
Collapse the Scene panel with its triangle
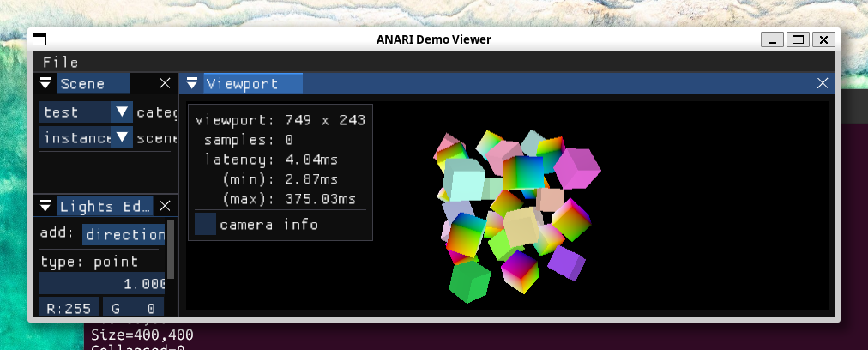47,83
